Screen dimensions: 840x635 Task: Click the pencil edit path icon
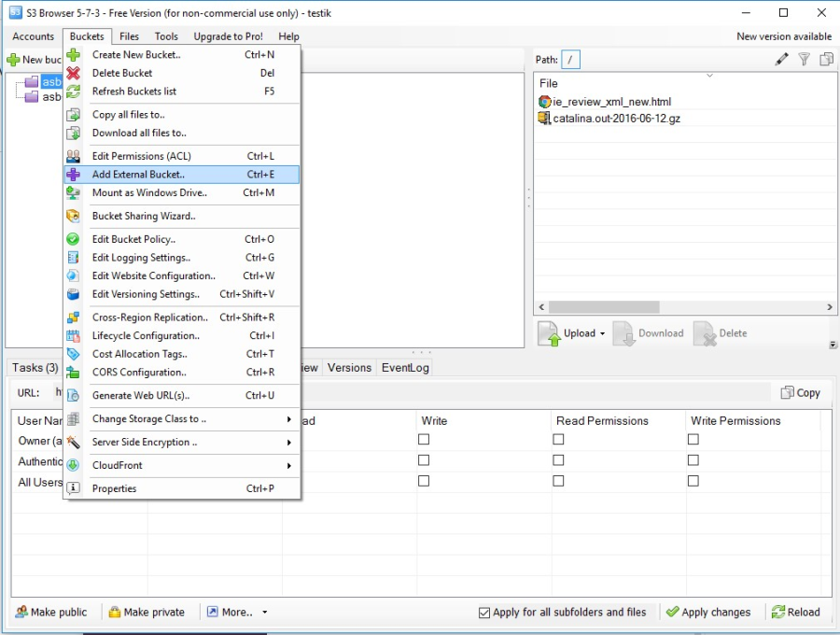point(781,59)
